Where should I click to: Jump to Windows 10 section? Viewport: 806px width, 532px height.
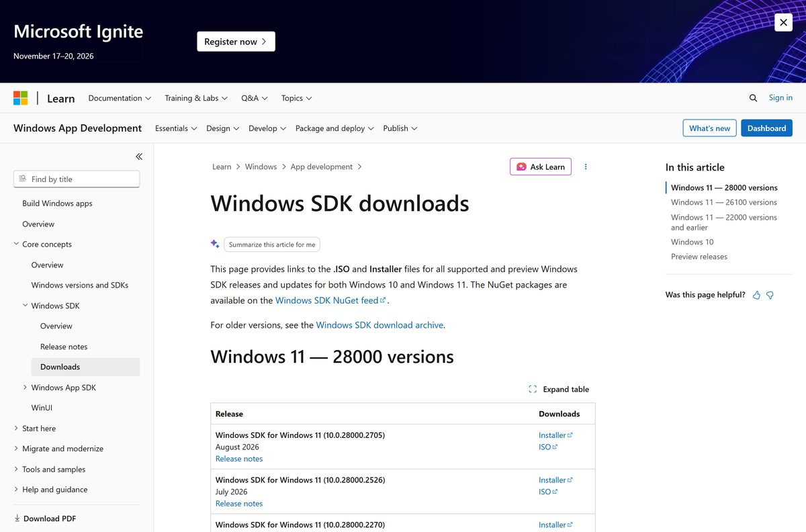(692, 242)
